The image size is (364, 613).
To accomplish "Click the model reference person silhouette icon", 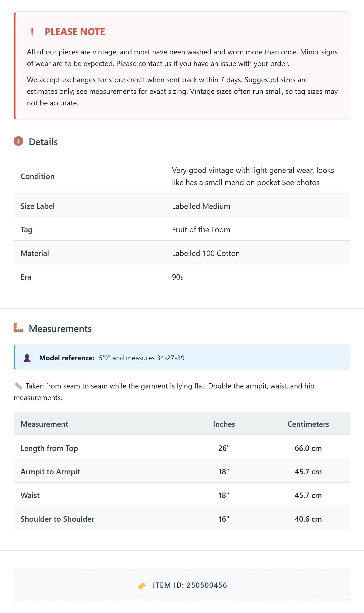I will (27, 358).
